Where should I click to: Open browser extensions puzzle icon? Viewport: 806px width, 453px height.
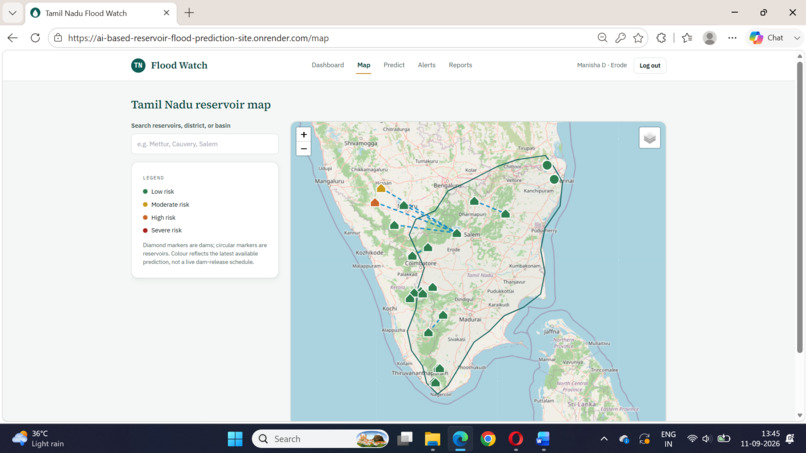point(661,38)
